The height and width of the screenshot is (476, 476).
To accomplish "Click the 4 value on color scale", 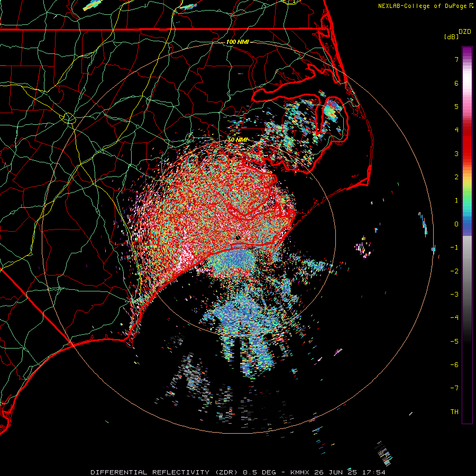I will click(x=456, y=130).
